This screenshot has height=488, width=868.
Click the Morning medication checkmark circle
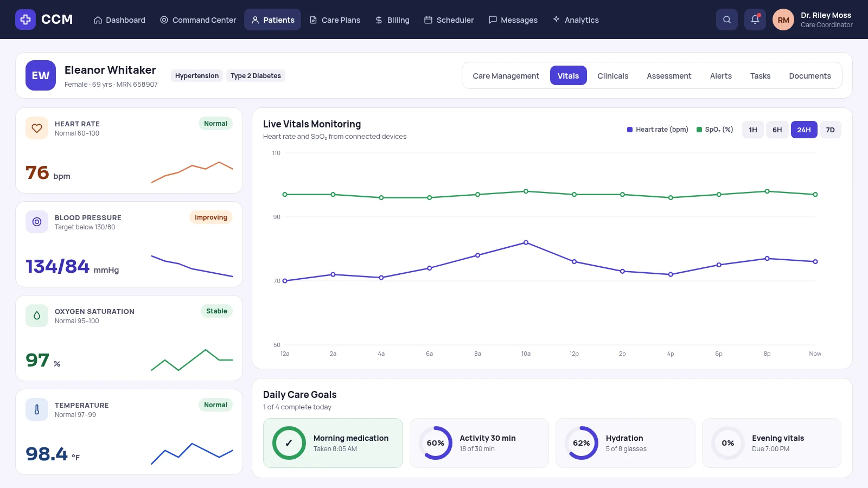289,443
